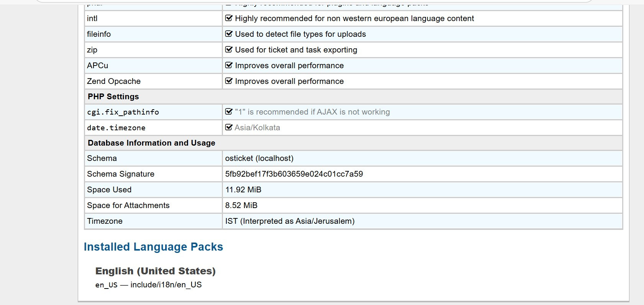This screenshot has height=305, width=644.
Task: Click the Database Information and Usage header
Action: (x=151, y=143)
